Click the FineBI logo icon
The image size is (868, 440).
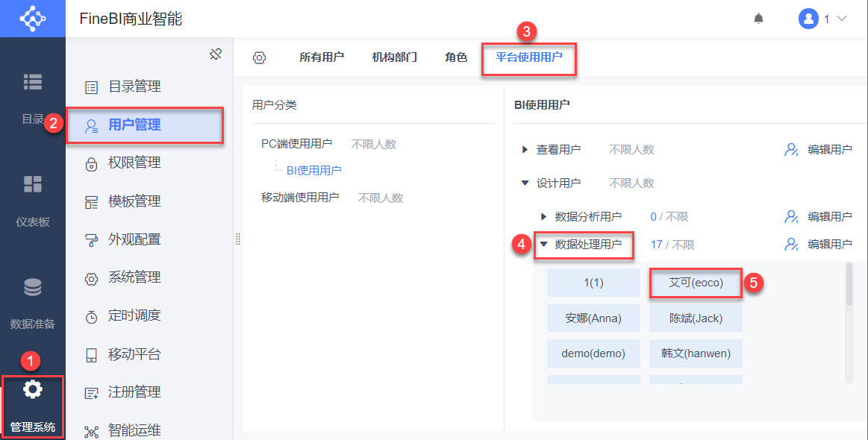33,19
